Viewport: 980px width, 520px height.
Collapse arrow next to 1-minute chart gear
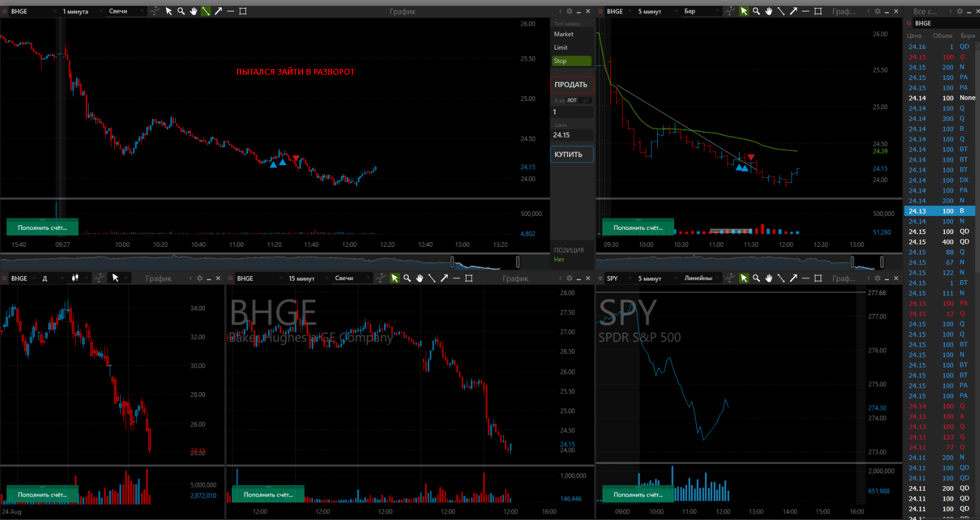coord(560,11)
